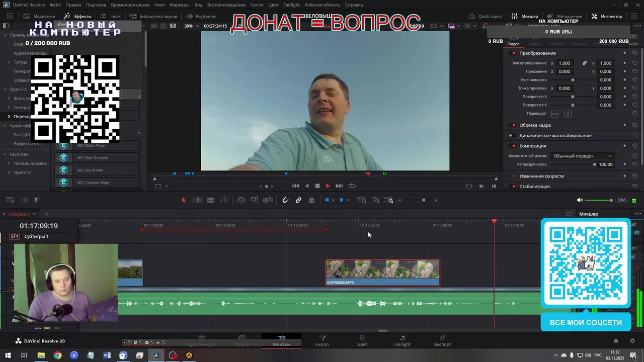The height and width of the screenshot is (362, 644).
Task: Select the GOPR6326.MP4 clip on timeline
Action: click(383, 273)
